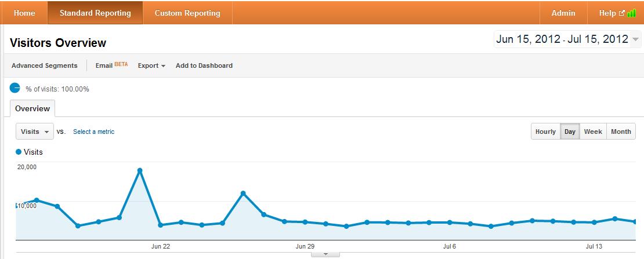Click the blue visits percentage pie icon
644x259 pixels.
(x=15, y=87)
